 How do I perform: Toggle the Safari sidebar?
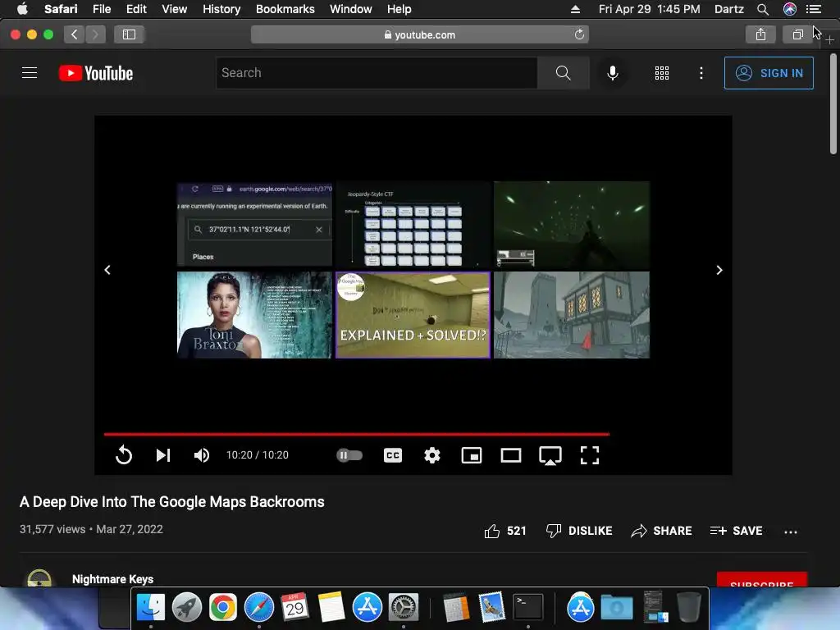tap(129, 34)
